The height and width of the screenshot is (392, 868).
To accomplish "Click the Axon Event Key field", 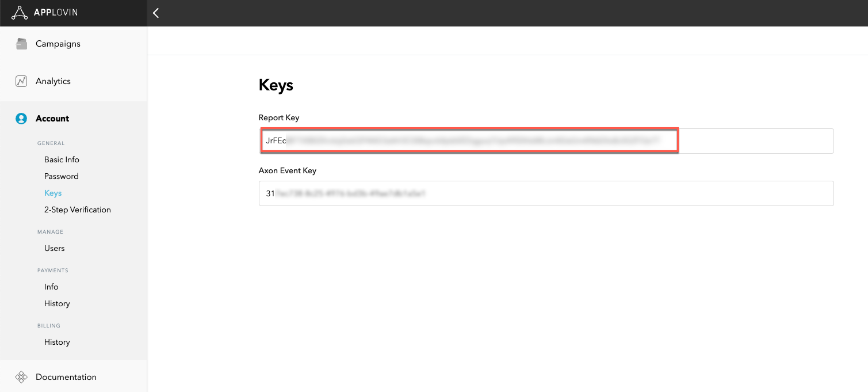I will click(x=546, y=194).
